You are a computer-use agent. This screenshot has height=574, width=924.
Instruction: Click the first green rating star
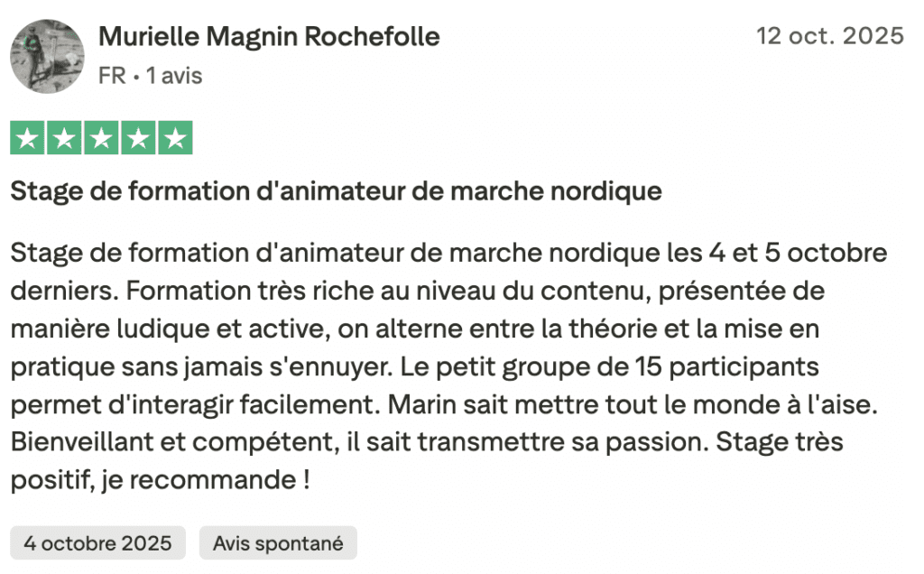tap(28, 138)
